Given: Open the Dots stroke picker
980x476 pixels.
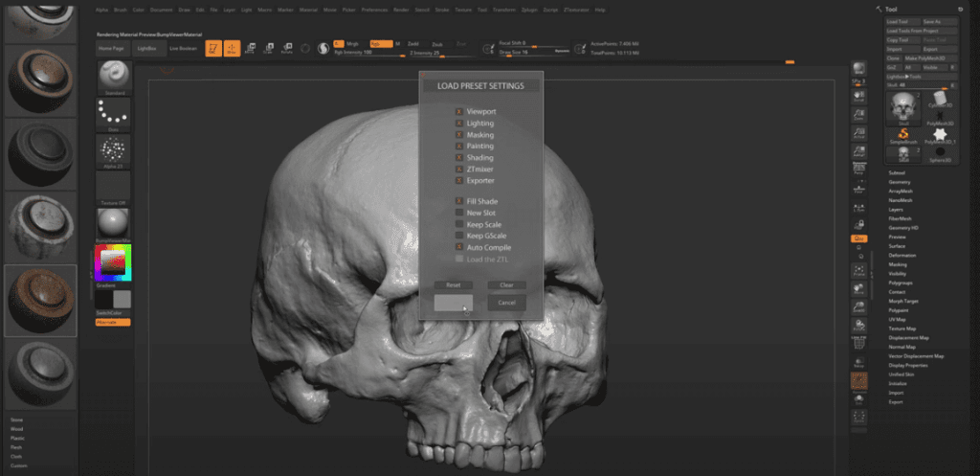Looking at the screenshot, I should (115, 113).
